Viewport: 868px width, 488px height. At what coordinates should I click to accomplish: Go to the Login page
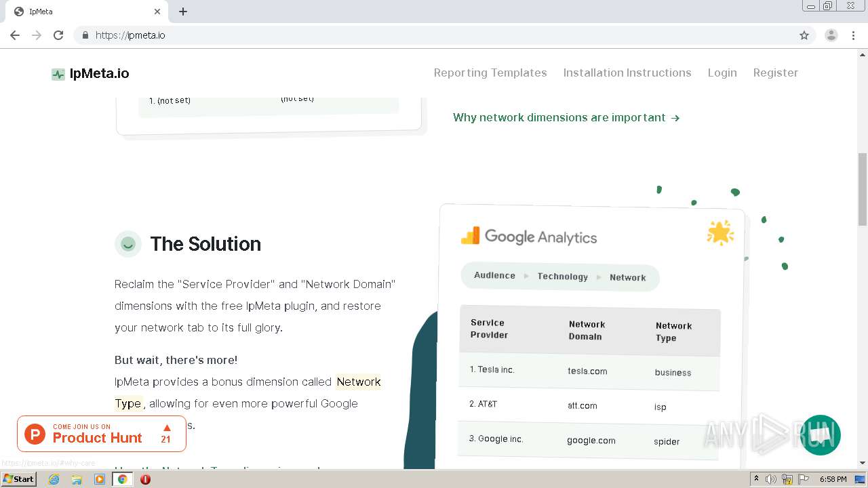click(x=722, y=73)
